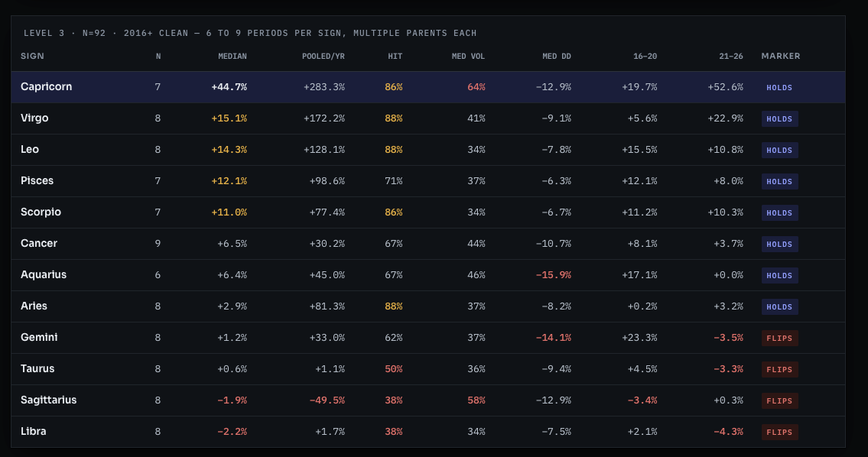
Task: Click Libra 21–26 value −4.3%
Action: point(728,432)
